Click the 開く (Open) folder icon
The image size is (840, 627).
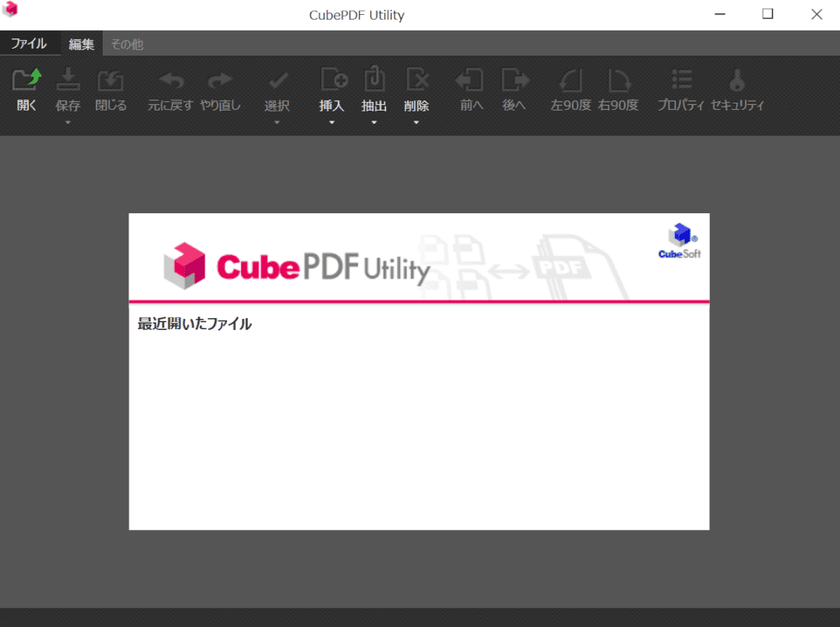point(27,79)
